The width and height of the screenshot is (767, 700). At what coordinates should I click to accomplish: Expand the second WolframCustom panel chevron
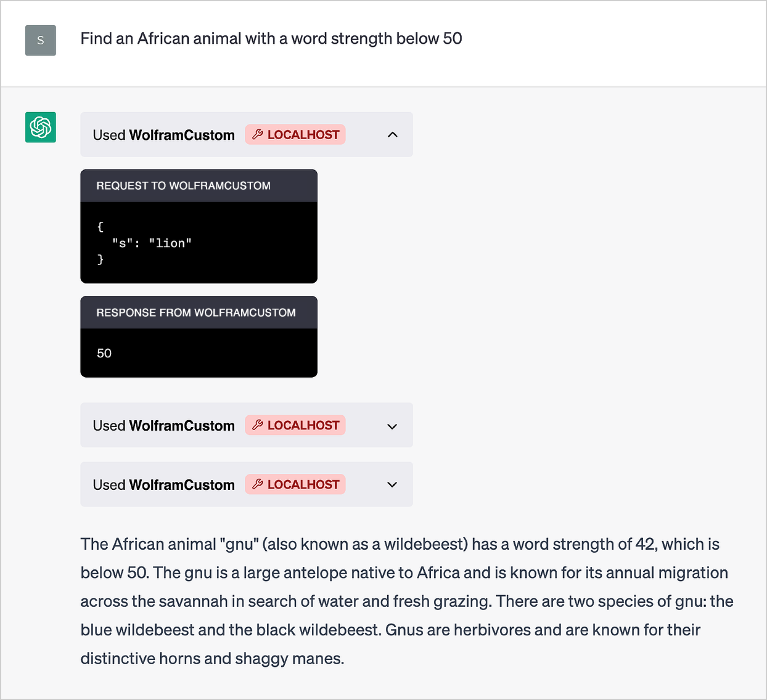click(393, 426)
